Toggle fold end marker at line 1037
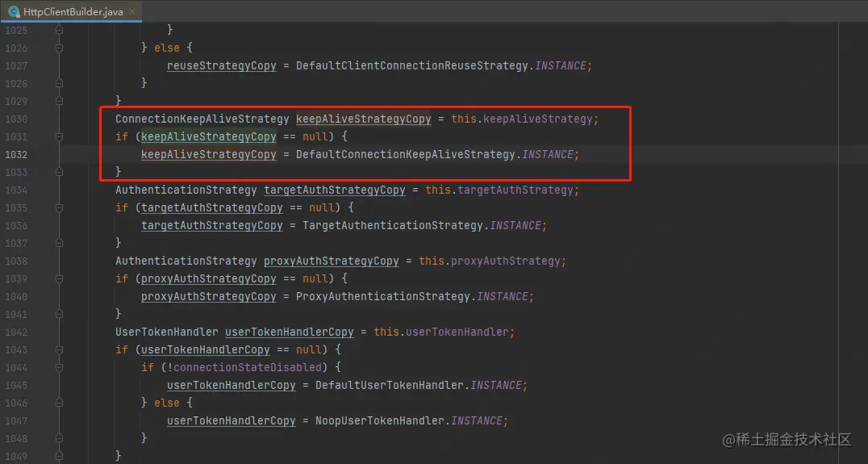Viewport: 868px width, 464px height. (59, 243)
